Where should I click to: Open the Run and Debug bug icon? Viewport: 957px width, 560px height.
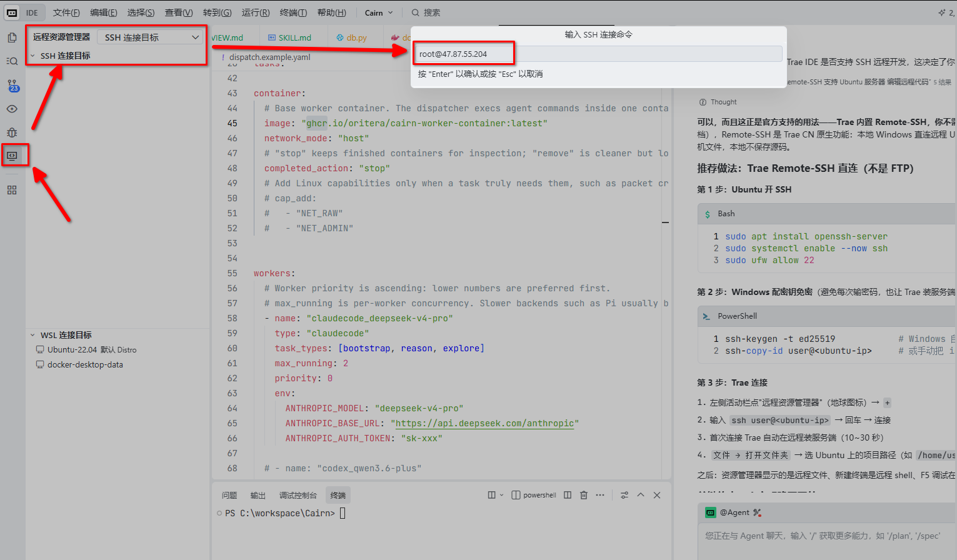pyautogui.click(x=12, y=132)
